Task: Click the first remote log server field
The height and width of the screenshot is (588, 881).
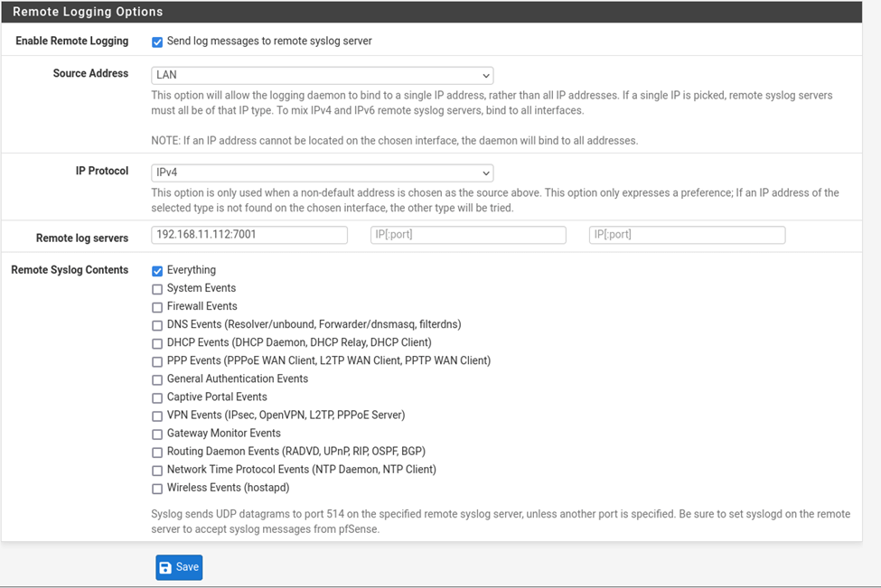Action: pos(248,235)
